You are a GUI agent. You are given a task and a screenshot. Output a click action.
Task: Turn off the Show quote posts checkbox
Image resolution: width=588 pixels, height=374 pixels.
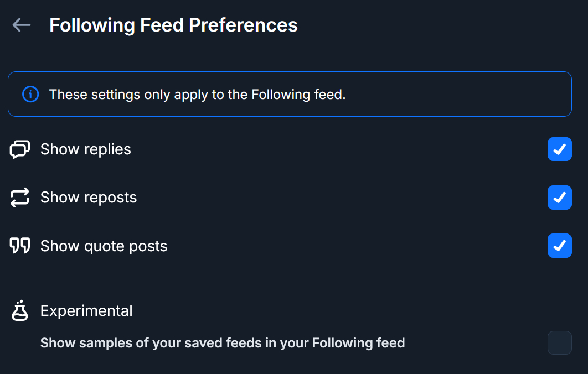click(559, 246)
